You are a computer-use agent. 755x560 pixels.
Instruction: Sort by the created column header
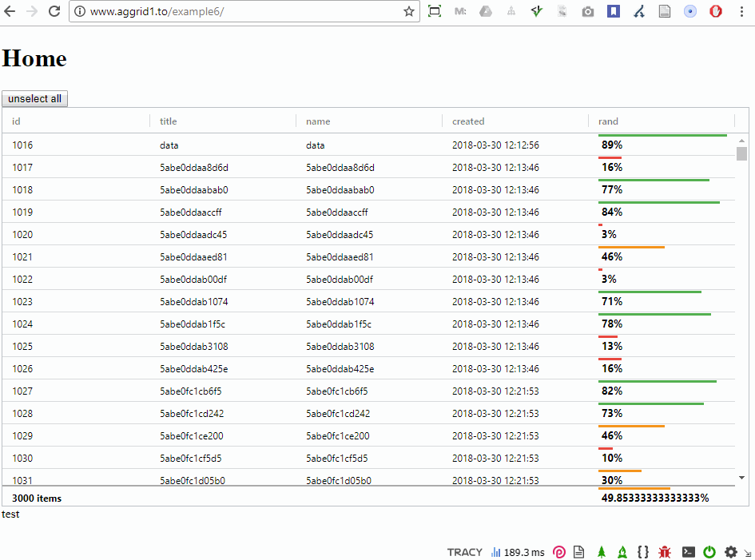tap(468, 121)
